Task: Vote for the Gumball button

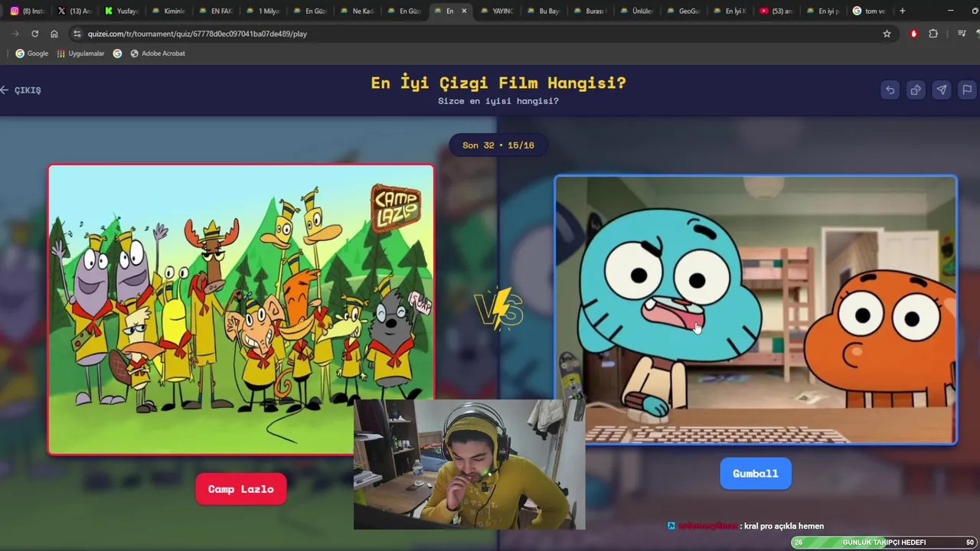Action: pos(756,474)
